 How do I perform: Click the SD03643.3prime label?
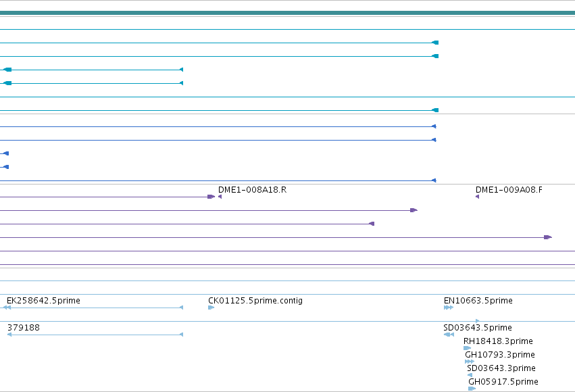501,368
